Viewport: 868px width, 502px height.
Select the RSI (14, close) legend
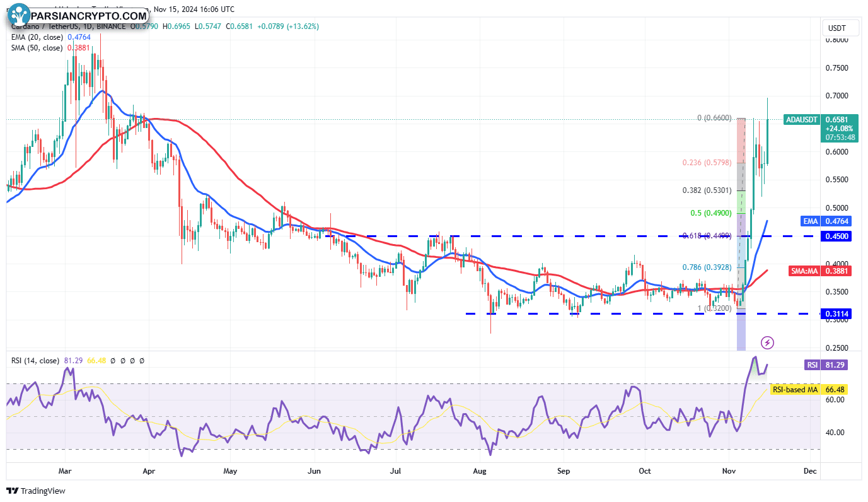35,361
